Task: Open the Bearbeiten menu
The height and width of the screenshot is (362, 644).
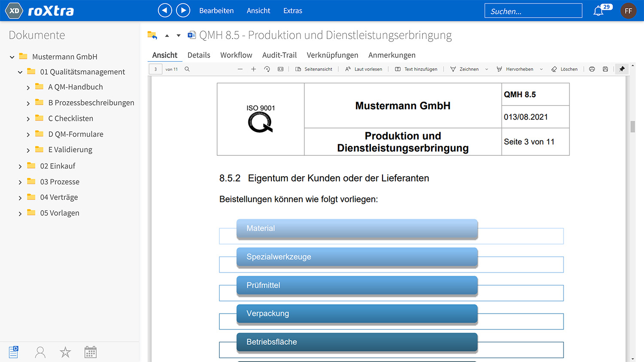Action: click(x=216, y=11)
